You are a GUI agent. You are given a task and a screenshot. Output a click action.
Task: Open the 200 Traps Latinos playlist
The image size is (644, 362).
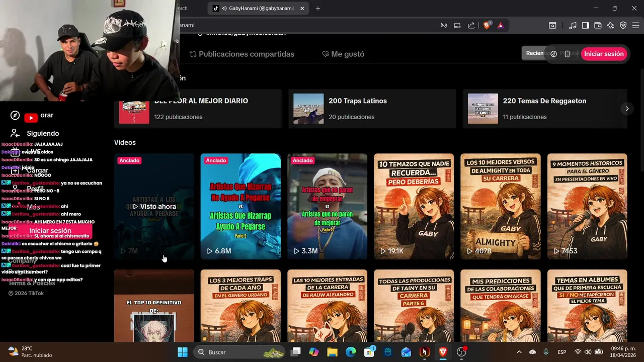pyautogui.click(x=372, y=109)
